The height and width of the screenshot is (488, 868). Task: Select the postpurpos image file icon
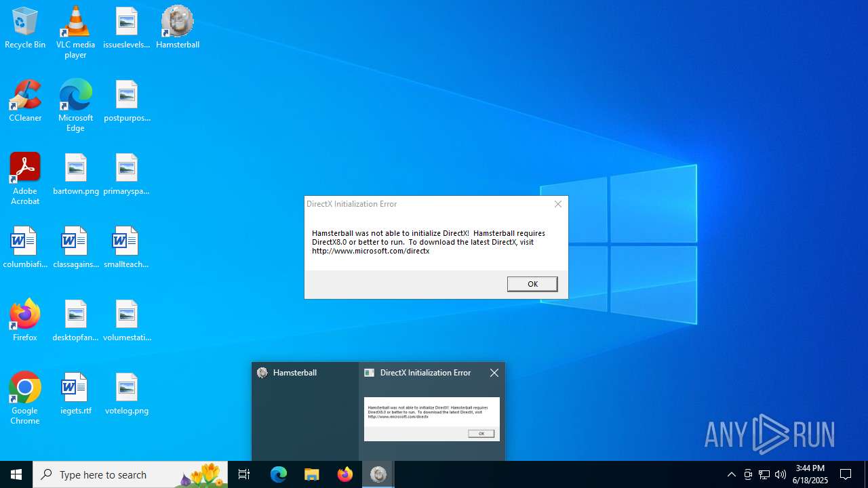point(127,101)
